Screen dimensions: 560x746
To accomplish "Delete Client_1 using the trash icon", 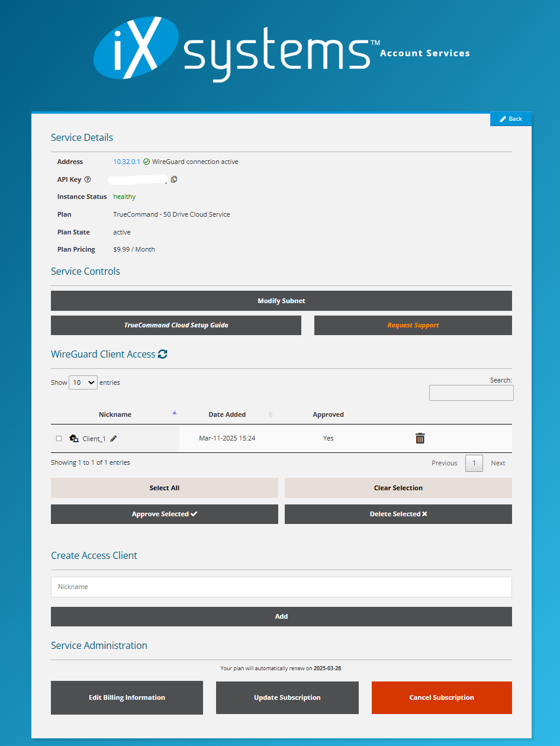I will pyautogui.click(x=420, y=438).
